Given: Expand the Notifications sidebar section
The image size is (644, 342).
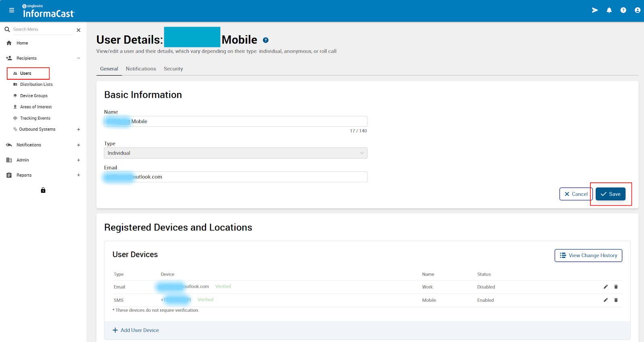Looking at the screenshot, I should click(78, 145).
